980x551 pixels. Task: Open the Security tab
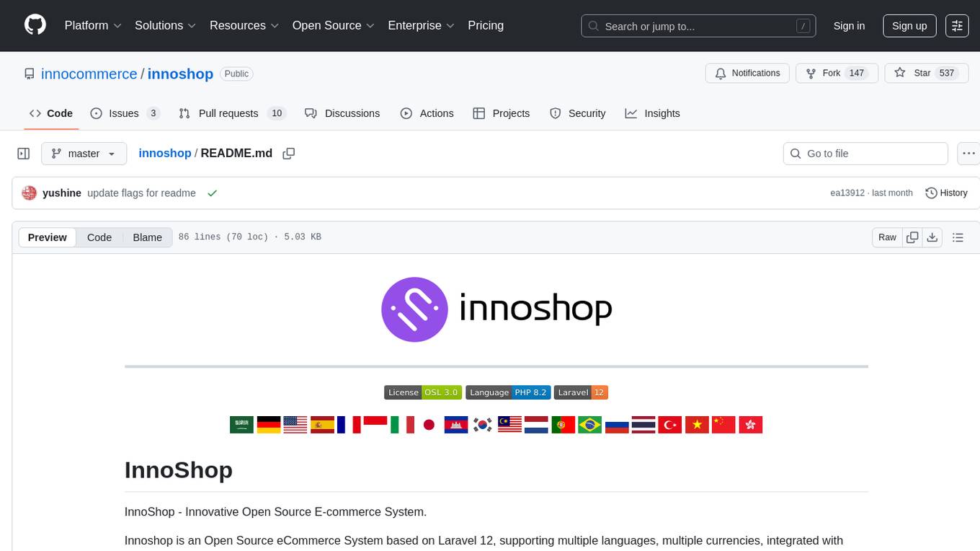tap(577, 113)
